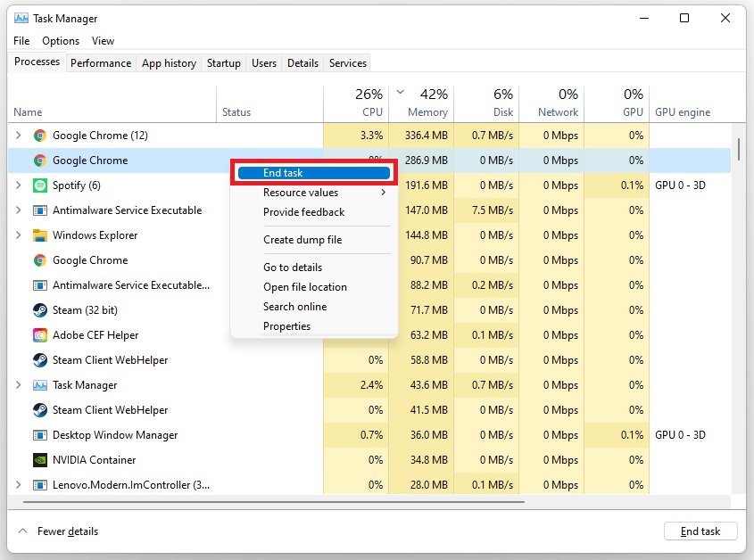
Task: Click the Spotify icon in process list
Action: [x=39, y=185]
